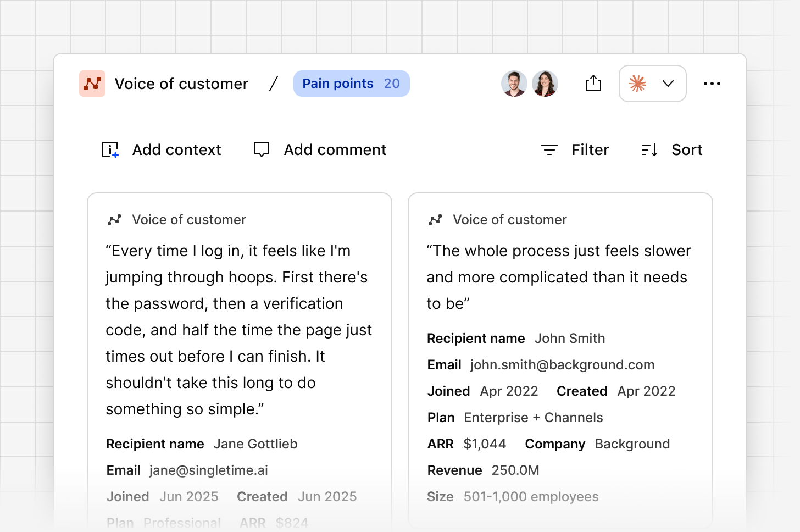Click the Sort arrow icon
This screenshot has width=800, height=532.
[649, 150]
